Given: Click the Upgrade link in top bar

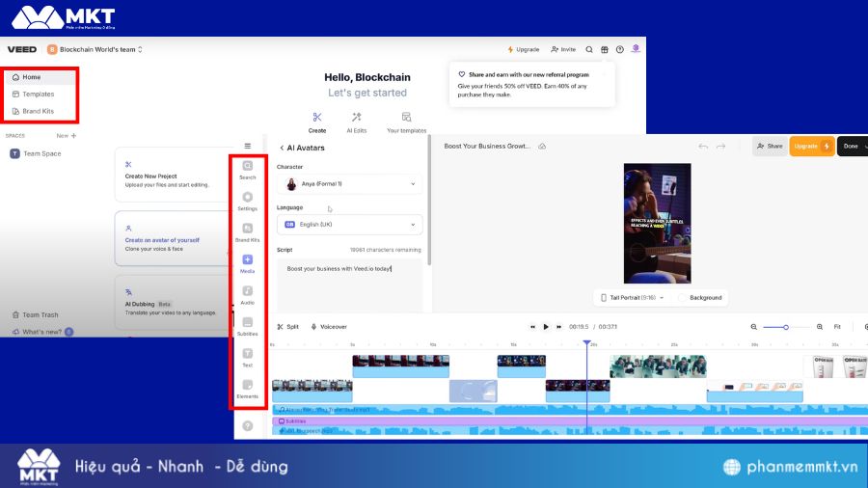Looking at the screenshot, I should (x=523, y=49).
